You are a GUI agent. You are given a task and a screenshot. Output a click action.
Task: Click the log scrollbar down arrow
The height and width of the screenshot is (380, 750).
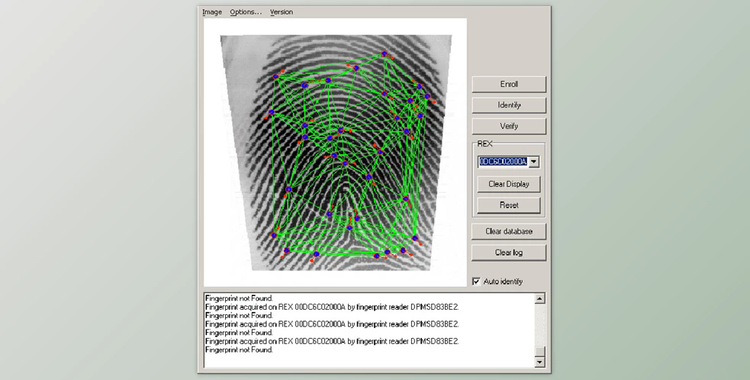pos(540,362)
